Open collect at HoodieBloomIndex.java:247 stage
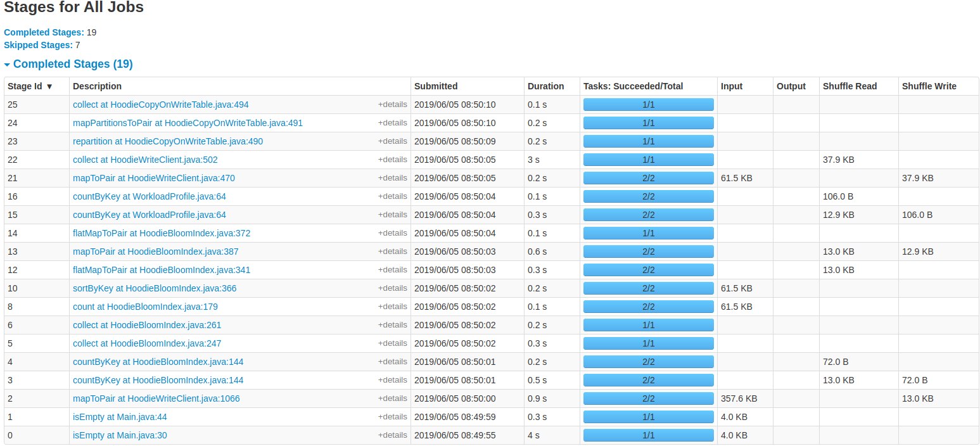 pyautogui.click(x=147, y=343)
